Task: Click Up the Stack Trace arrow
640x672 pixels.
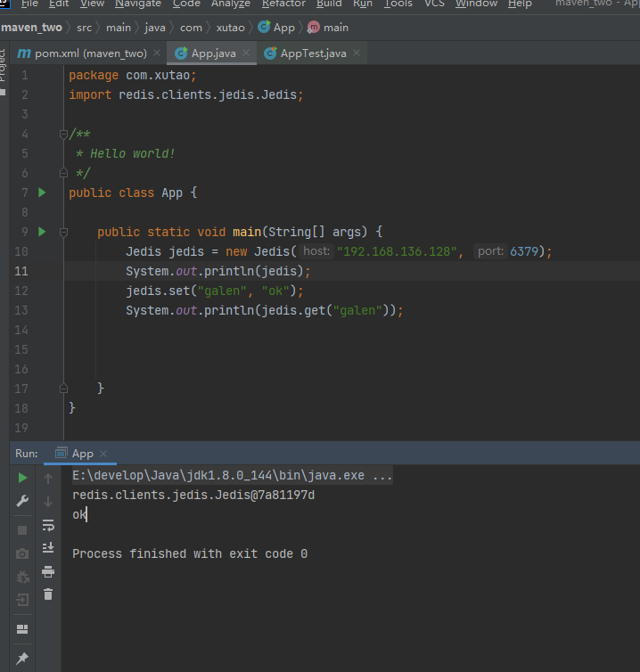Action: [48, 479]
